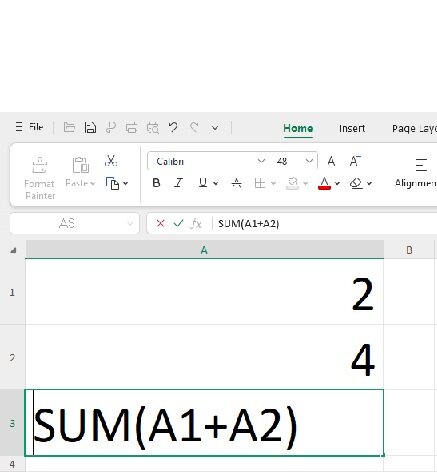Apply the red font color swatch
Viewport: 437px width, 472px height.
coord(324,183)
